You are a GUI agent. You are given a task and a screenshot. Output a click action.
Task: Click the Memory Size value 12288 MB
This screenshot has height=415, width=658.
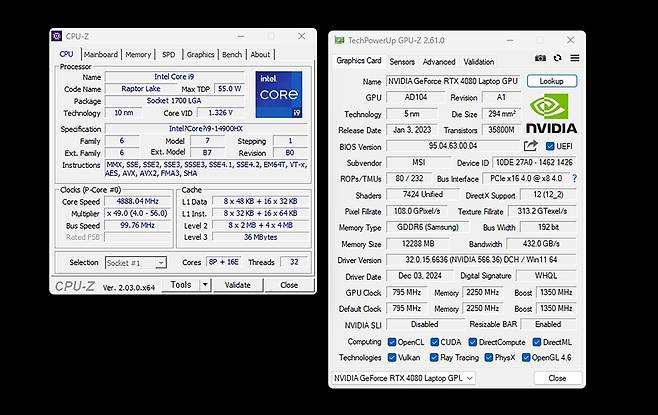(418, 244)
